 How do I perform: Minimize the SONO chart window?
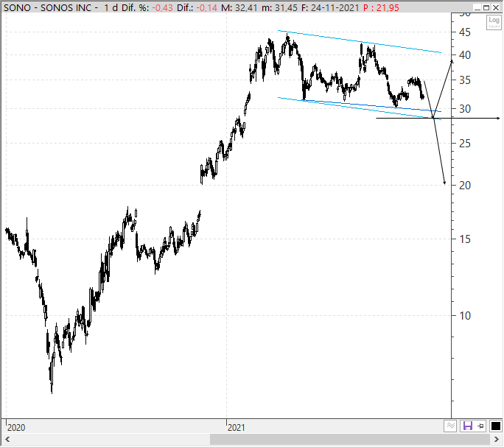(x=477, y=7)
